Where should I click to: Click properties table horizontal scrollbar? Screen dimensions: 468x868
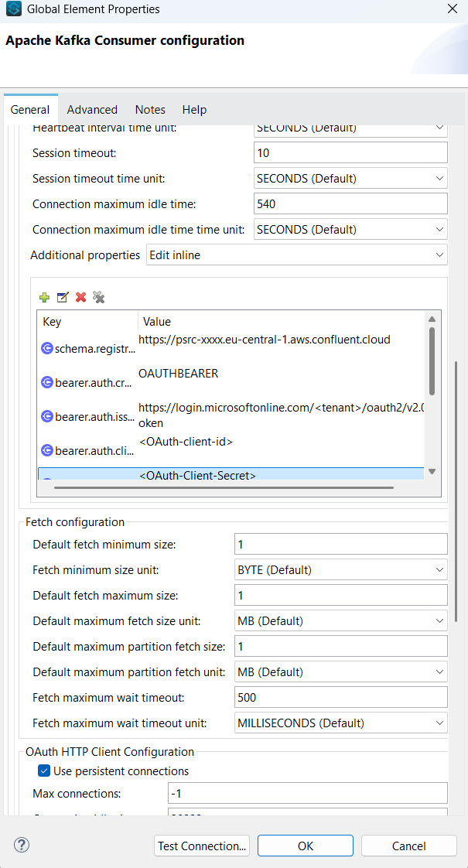224,487
